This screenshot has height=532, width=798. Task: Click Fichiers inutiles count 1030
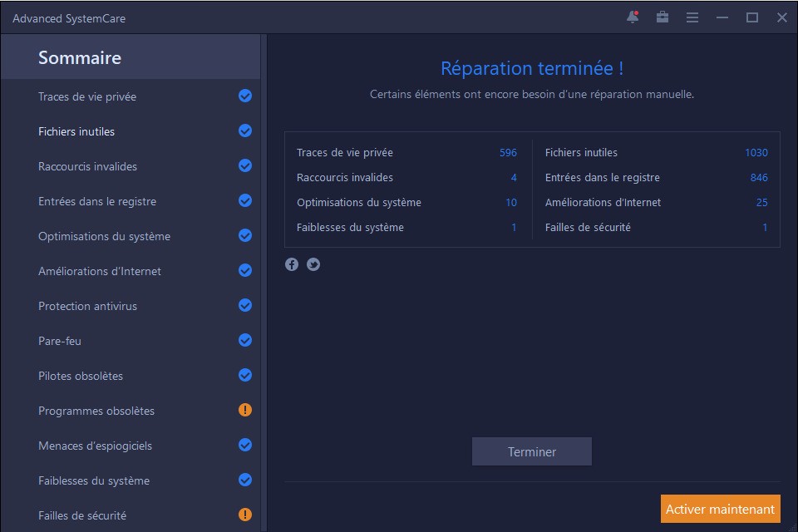(x=756, y=153)
